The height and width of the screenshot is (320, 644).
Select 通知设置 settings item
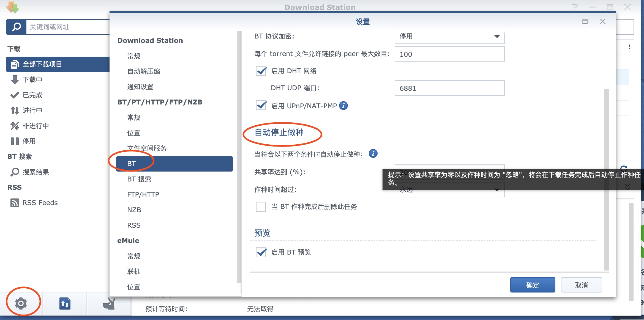(174, 87)
